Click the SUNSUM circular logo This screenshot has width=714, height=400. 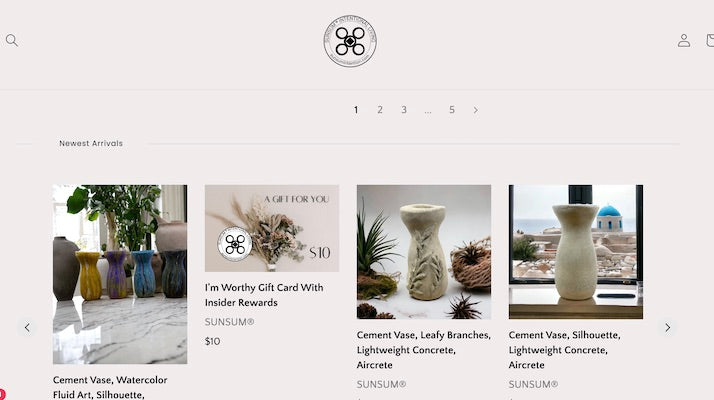pyautogui.click(x=350, y=41)
